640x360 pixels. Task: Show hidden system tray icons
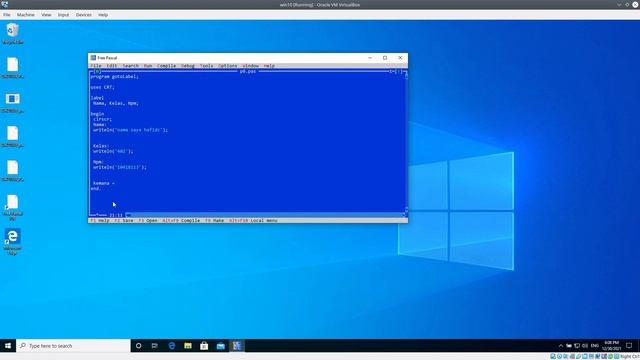[561, 346]
